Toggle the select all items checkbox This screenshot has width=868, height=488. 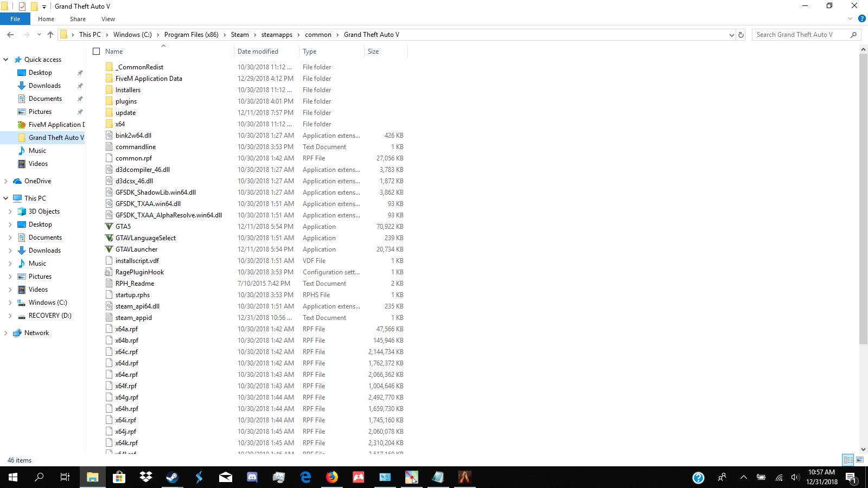(x=97, y=52)
